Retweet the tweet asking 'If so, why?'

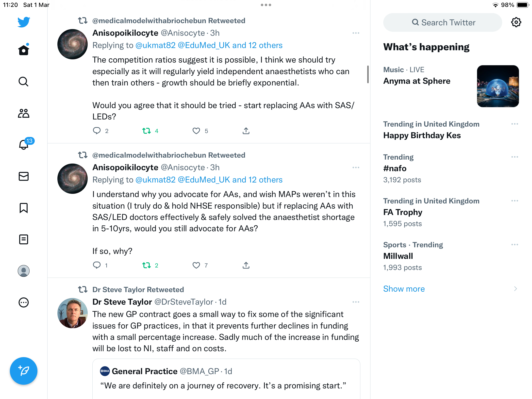click(147, 265)
